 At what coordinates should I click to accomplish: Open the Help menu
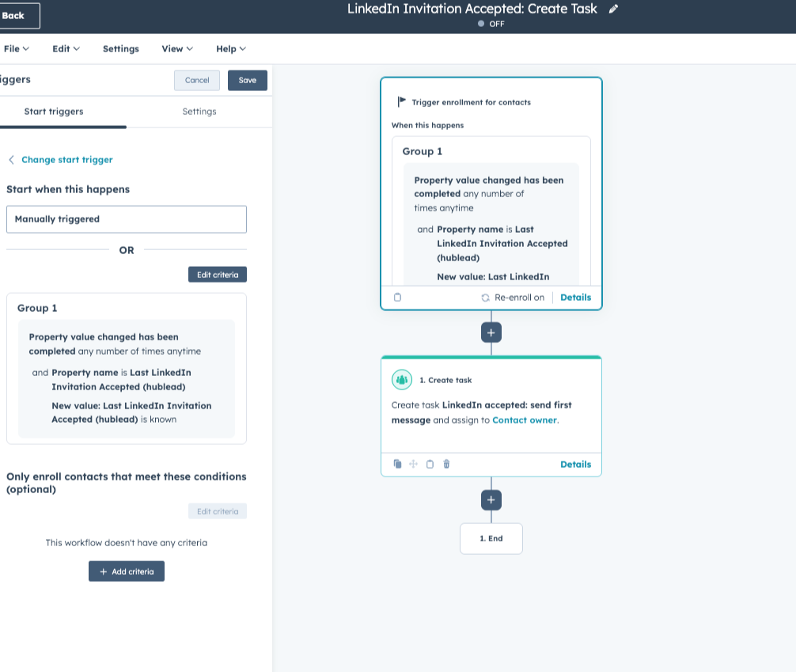click(231, 49)
